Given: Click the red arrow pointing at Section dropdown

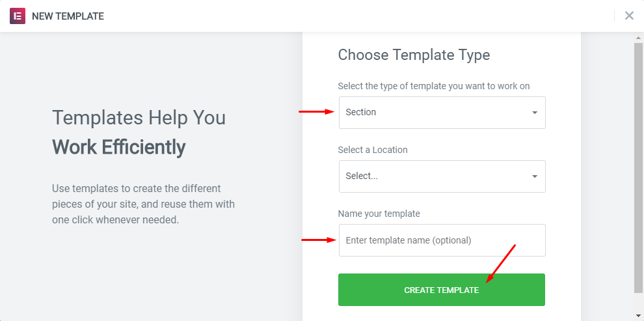Looking at the screenshot, I should 316,112.
